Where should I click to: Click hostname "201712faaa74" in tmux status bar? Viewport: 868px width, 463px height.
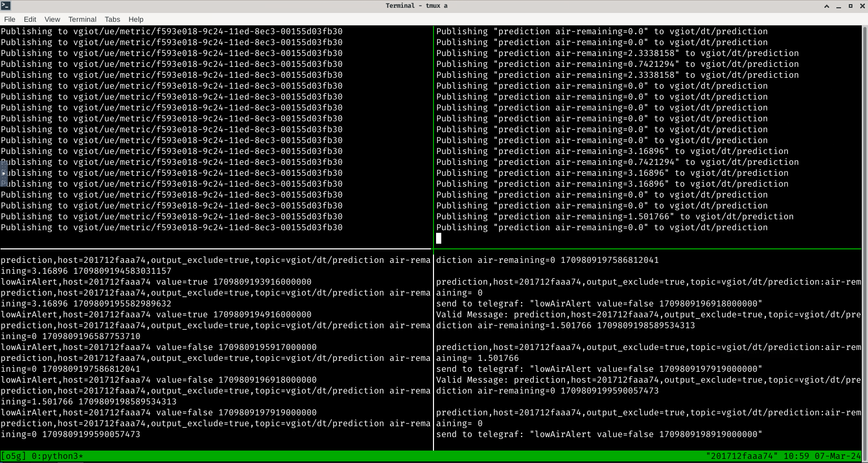point(742,456)
